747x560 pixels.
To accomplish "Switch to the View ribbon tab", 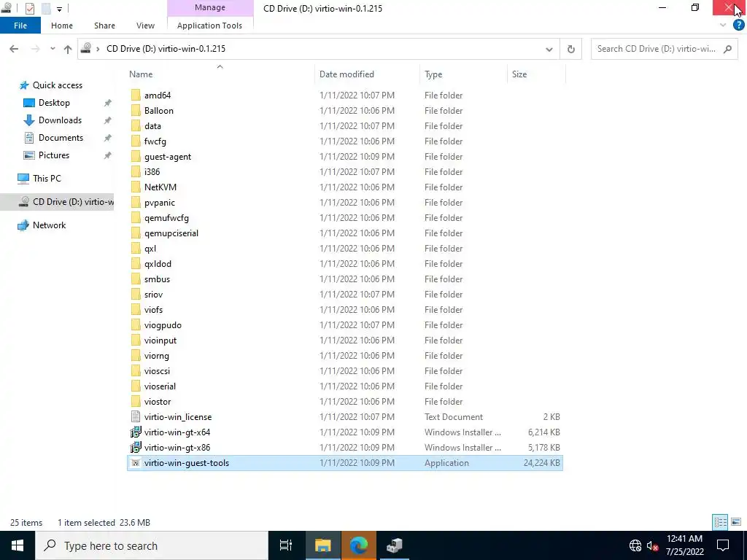I will point(145,26).
